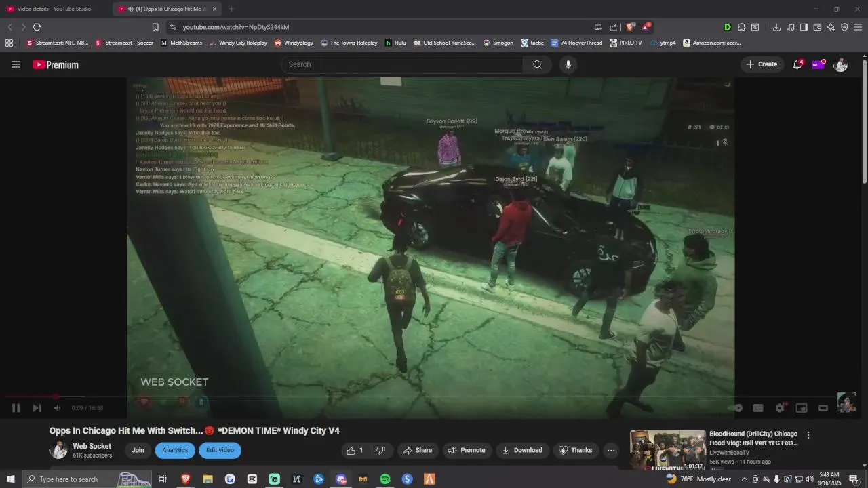Open the Web Socket channel name
Viewport: 868px width, 488px height.
[x=92, y=446]
